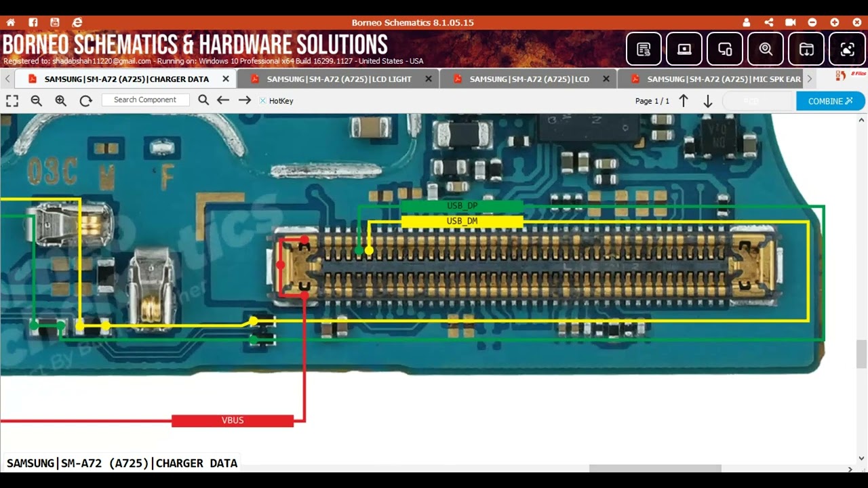Open the Internet Explorer website icon
Image resolution: width=868 pixels, height=488 pixels.
pos(77,22)
